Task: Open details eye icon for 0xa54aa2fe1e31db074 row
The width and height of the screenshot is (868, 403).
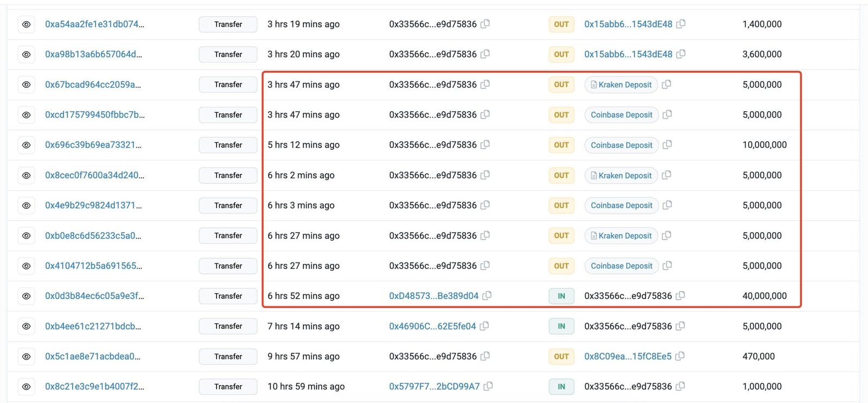Action: click(26, 24)
